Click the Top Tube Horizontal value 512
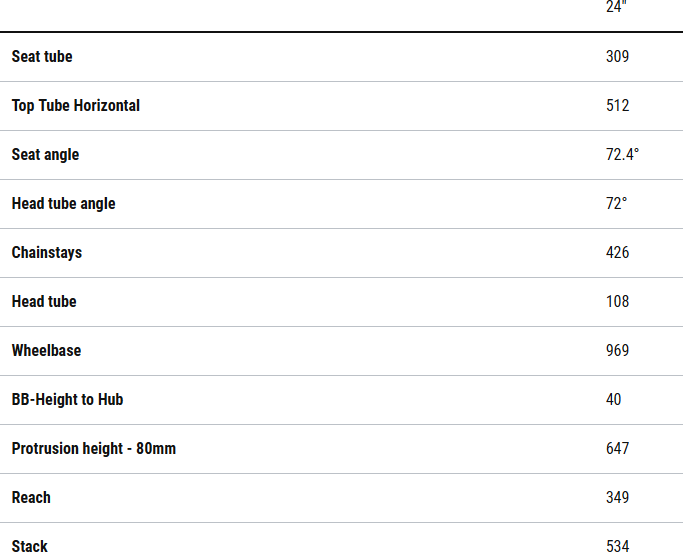 coord(618,106)
